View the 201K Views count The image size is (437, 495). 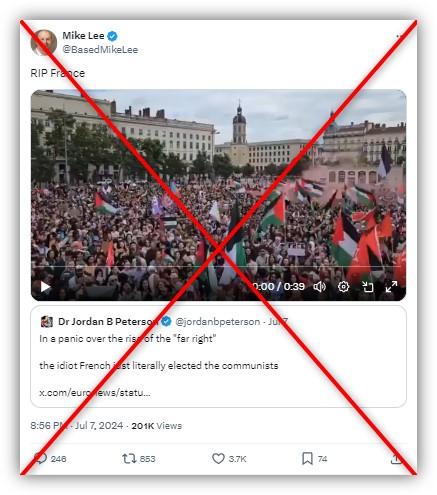click(x=157, y=426)
